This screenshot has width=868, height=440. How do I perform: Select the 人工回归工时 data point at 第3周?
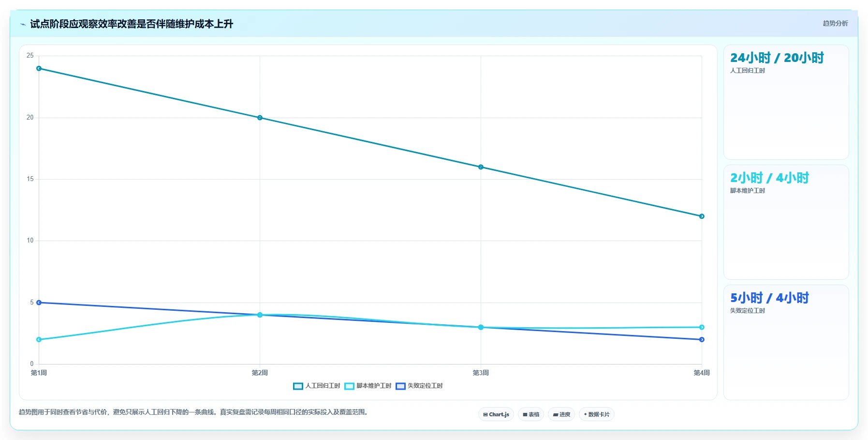[x=481, y=167]
